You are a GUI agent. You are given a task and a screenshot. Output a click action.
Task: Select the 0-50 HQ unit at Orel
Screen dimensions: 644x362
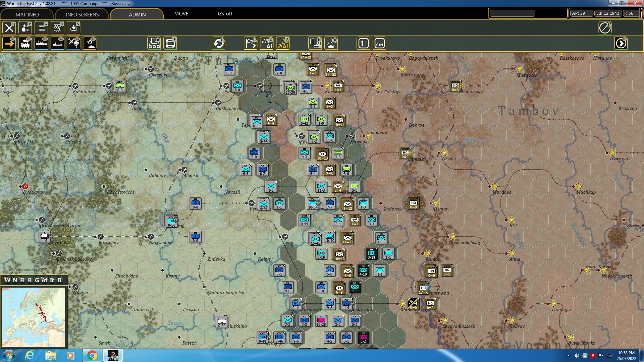171,221
